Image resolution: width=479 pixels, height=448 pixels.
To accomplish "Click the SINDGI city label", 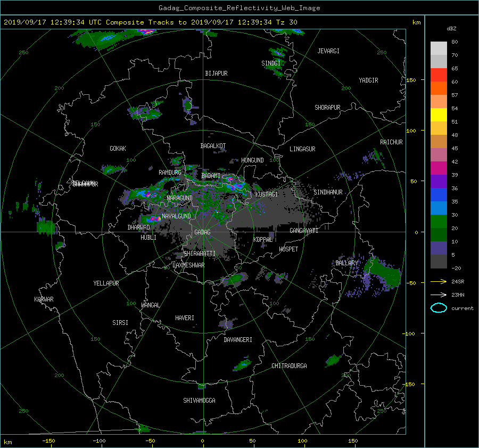I will coord(271,63).
